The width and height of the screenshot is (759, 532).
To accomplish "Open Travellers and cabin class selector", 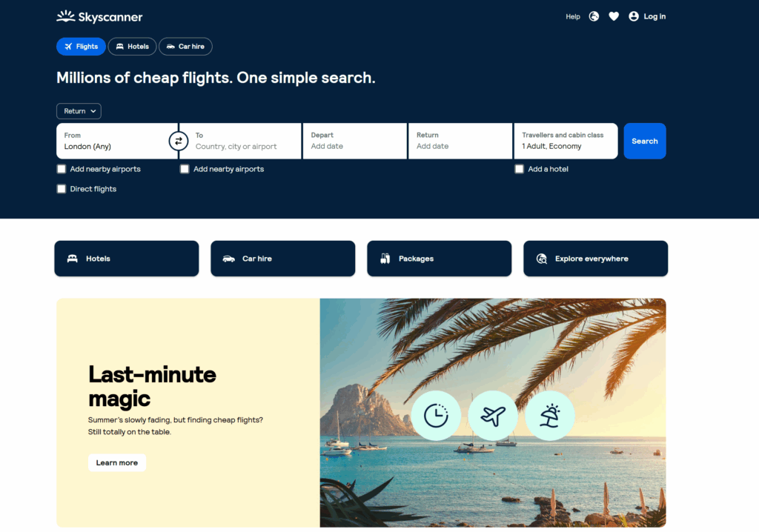I will click(566, 141).
